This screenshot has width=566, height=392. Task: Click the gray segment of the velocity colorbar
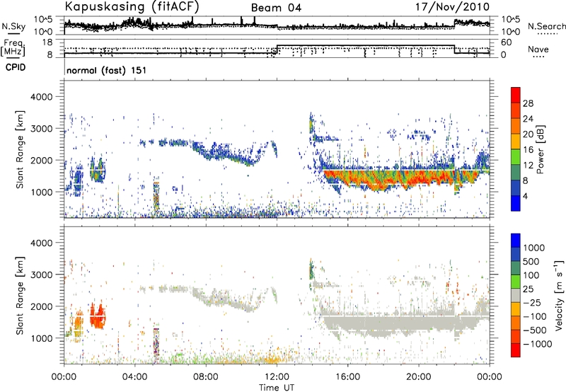point(516,295)
